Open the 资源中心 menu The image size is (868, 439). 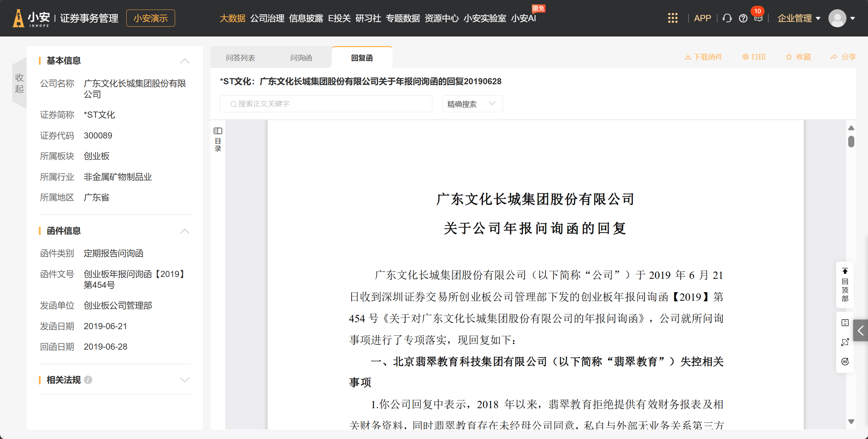coord(441,18)
